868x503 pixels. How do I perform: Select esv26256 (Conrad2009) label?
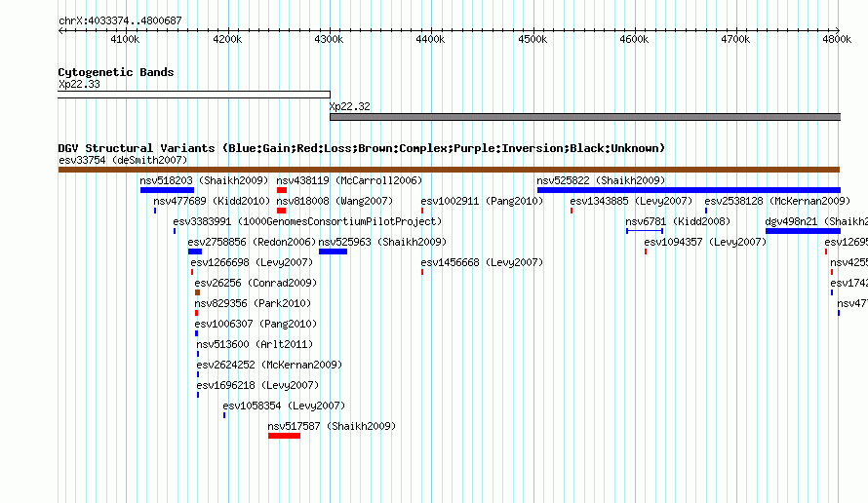pos(256,284)
